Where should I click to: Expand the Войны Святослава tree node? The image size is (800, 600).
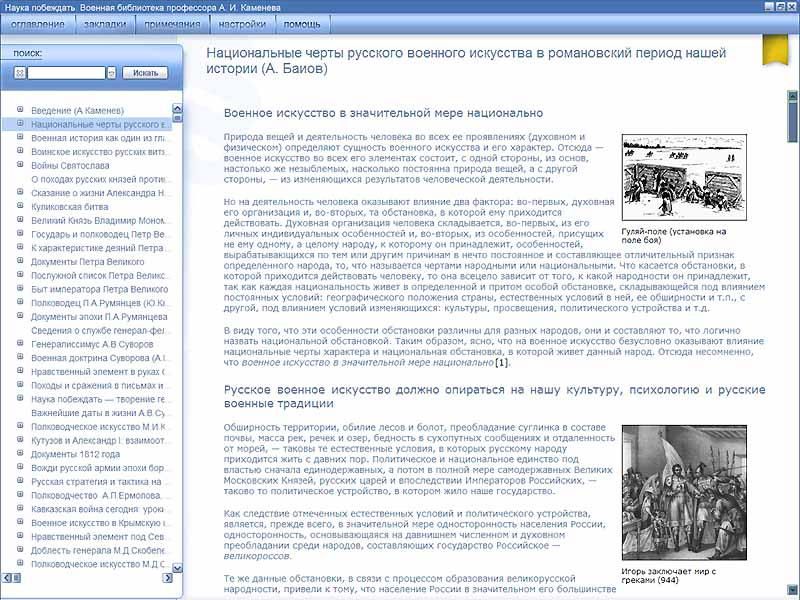pos(21,166)
